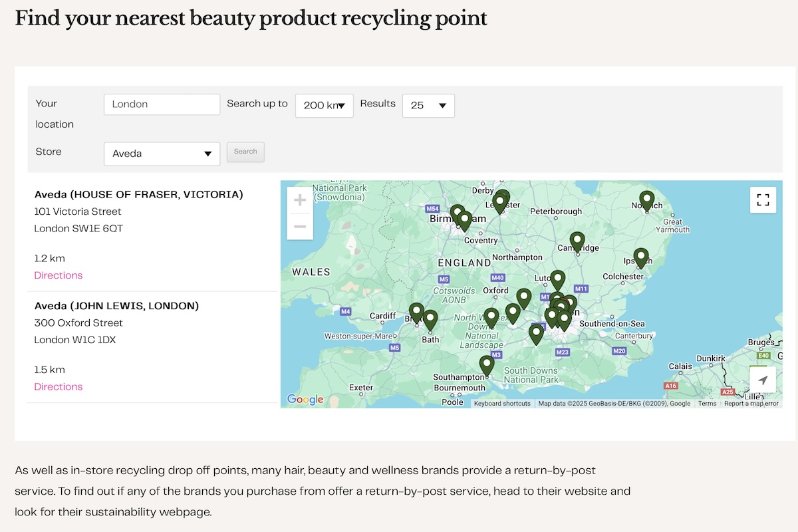
Task: Open map Keyboard shortcuts
Action: click(502, 404)
